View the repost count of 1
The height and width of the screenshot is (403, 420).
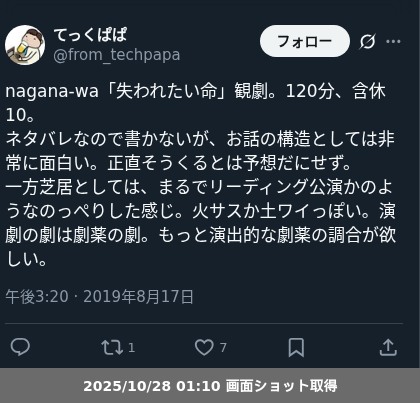[131, 348]
